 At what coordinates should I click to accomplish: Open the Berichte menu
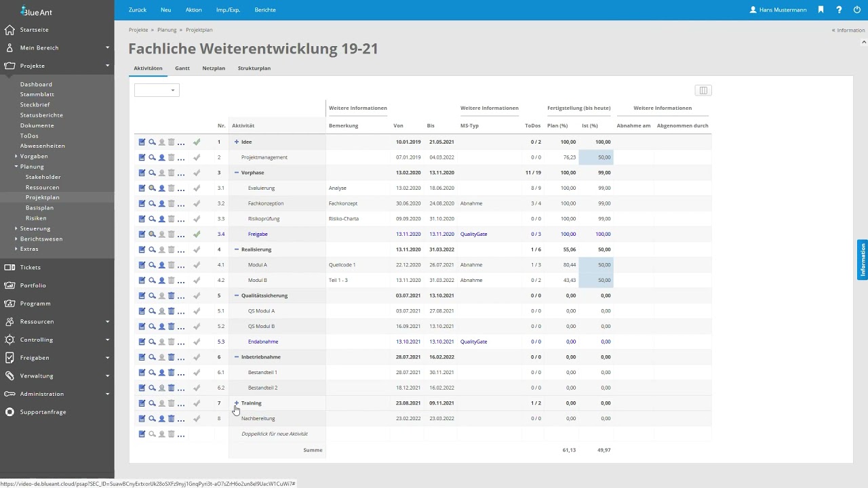[x=265, y=10]
